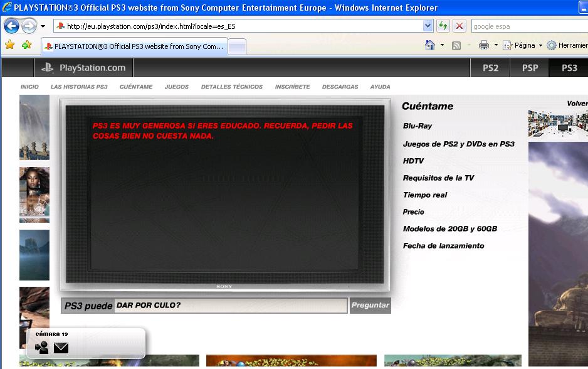Click the address bar URL field
The width and height of the screenshot is (588, 369).
point(238,26)
